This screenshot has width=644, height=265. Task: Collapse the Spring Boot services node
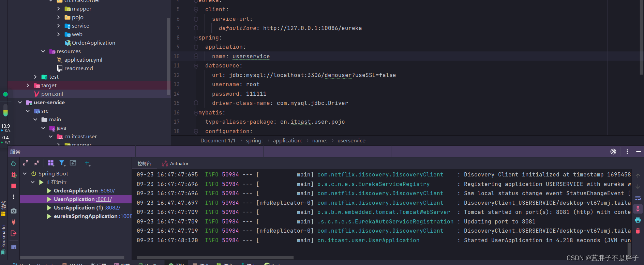[x=25, y=174]
